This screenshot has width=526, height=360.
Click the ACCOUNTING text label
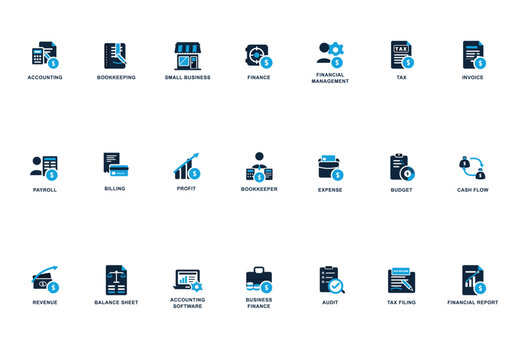point(45,78)
